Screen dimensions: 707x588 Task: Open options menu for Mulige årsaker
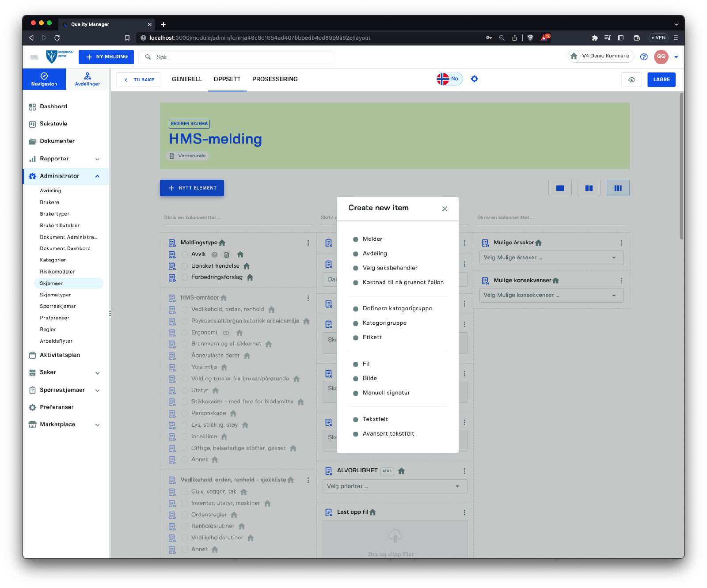[x=621, y=243]
